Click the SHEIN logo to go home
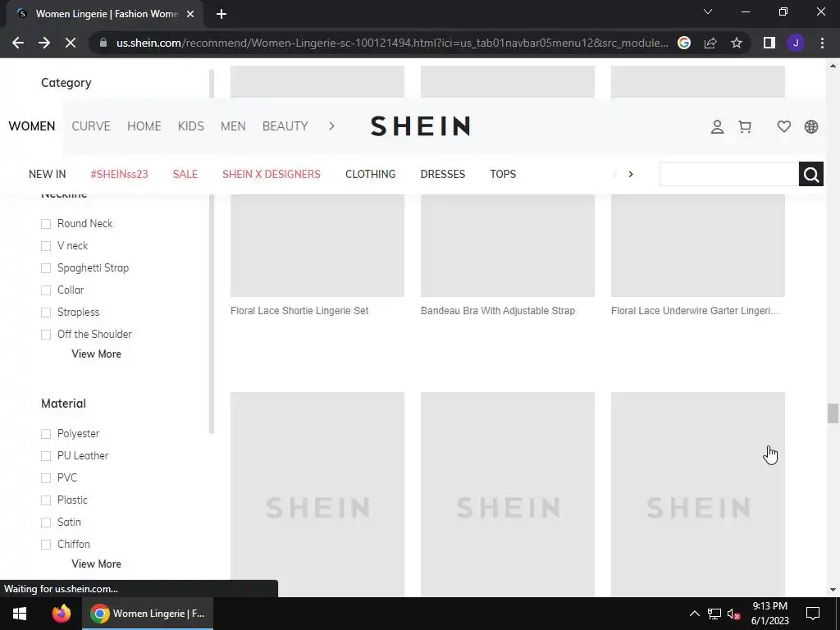Screen dimensions: 840x630 click(x=421, y=126)
